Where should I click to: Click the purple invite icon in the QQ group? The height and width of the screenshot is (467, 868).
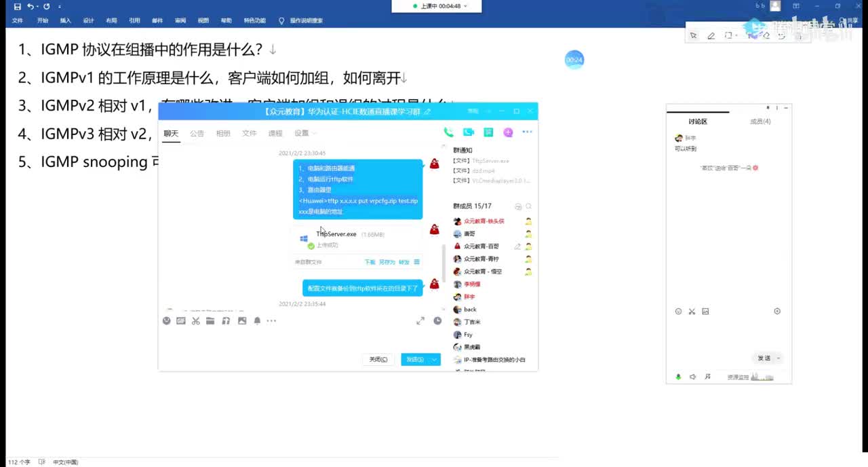(x=508, y=132)
